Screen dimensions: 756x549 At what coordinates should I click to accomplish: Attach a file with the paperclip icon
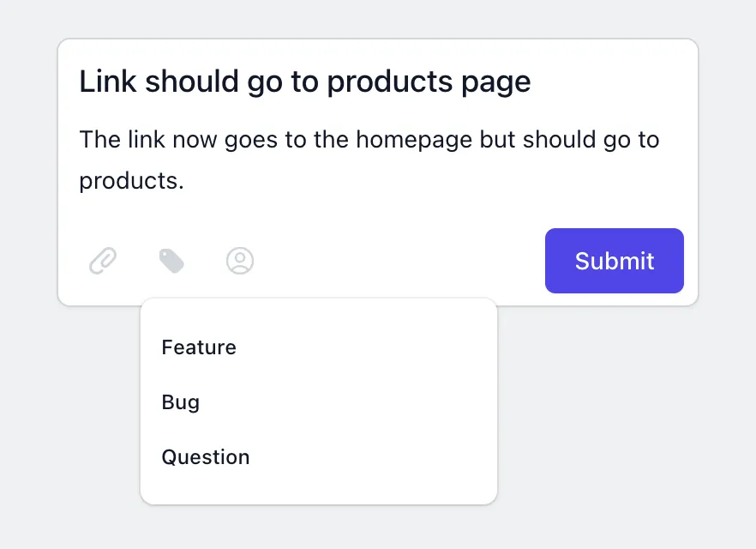[103, 261]
